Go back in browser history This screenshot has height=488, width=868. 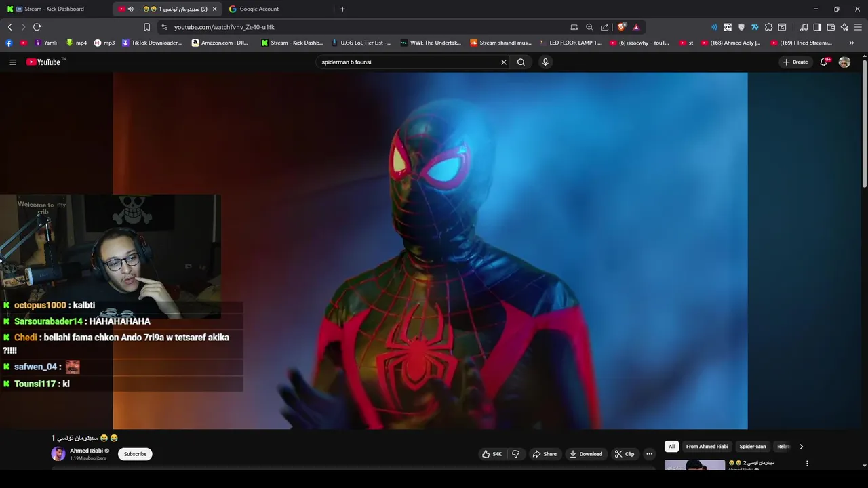9,27
